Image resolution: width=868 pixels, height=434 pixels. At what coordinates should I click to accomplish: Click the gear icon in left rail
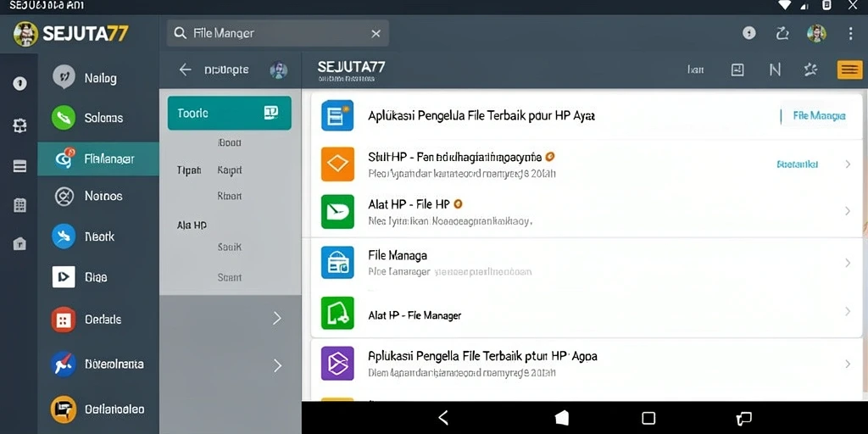[x=19, y=125]
